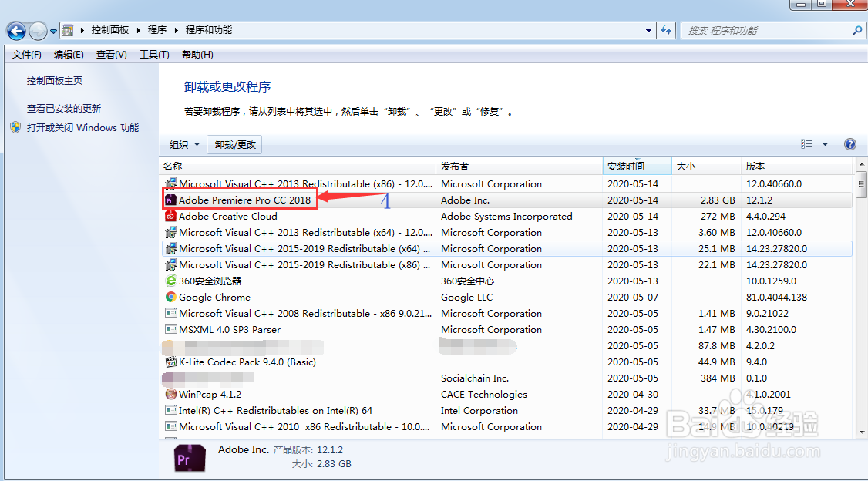Click the Google Chrome icon
868x481 pixels.
[x=171, y=297]
